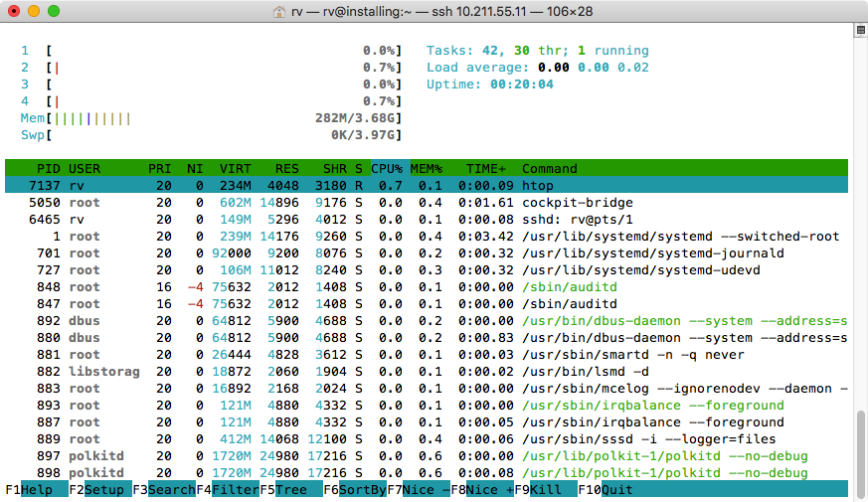Click the alternate screen toggle icon at top right
868x502 pixels.
[x=861, y=31]
